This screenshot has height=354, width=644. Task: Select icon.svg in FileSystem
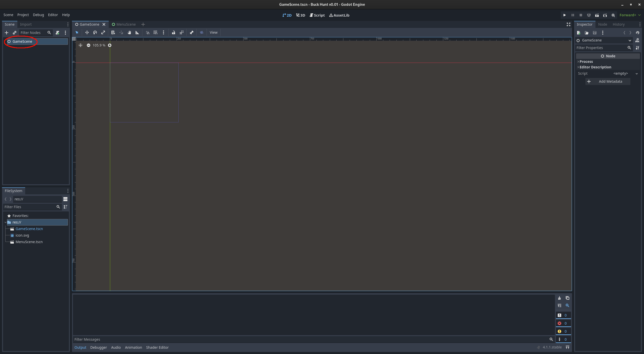click(x=22, y=235)
